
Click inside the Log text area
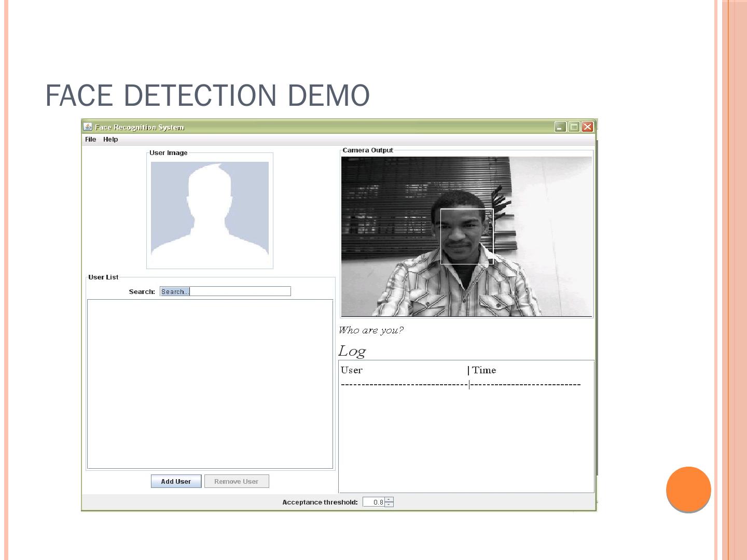tap(466, 441)
